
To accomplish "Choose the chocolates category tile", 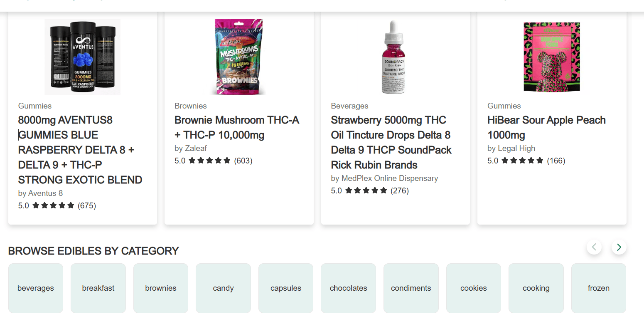I will [348, 288].
